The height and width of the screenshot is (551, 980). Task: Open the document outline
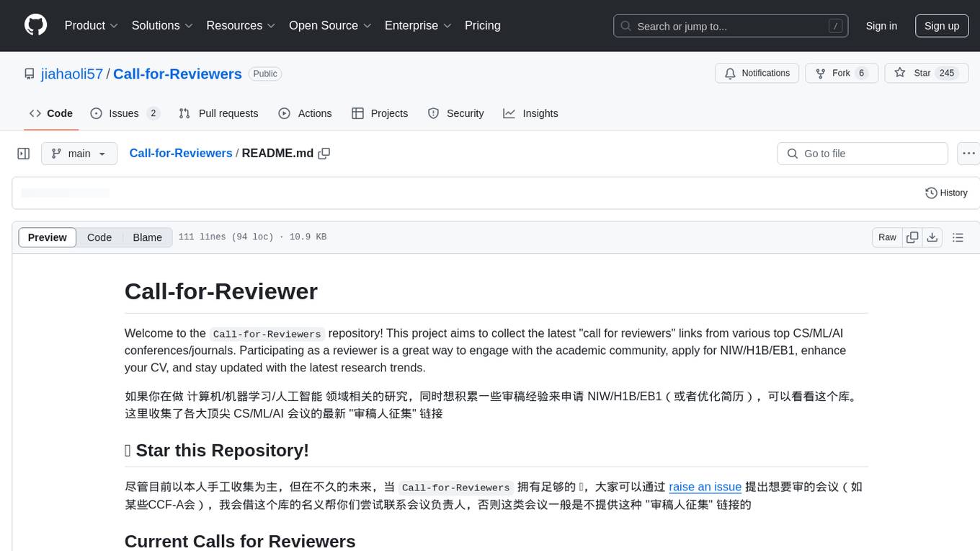[958, 237]
